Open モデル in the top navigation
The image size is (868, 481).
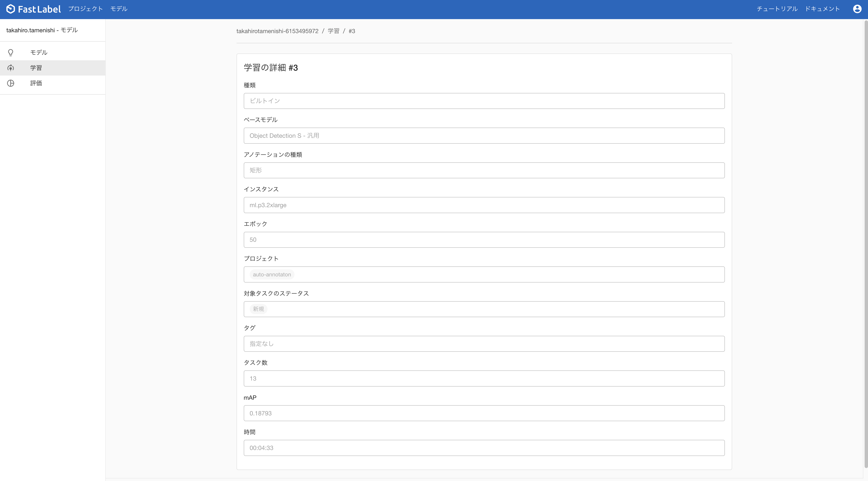(119, 9)
